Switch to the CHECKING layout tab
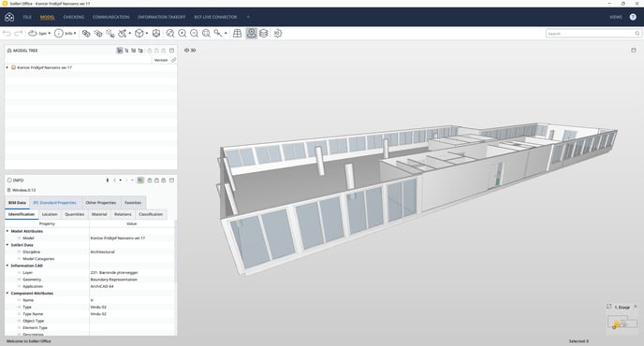Viewport: 644px width, 346px height. coord(74,17)
